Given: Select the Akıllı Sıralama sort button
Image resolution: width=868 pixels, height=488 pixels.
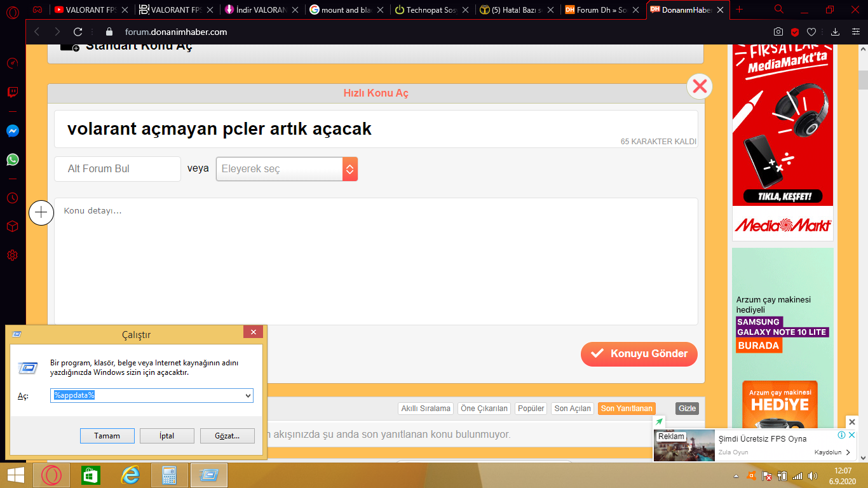Looking at the screenshot, I should (x=426, y=409).
